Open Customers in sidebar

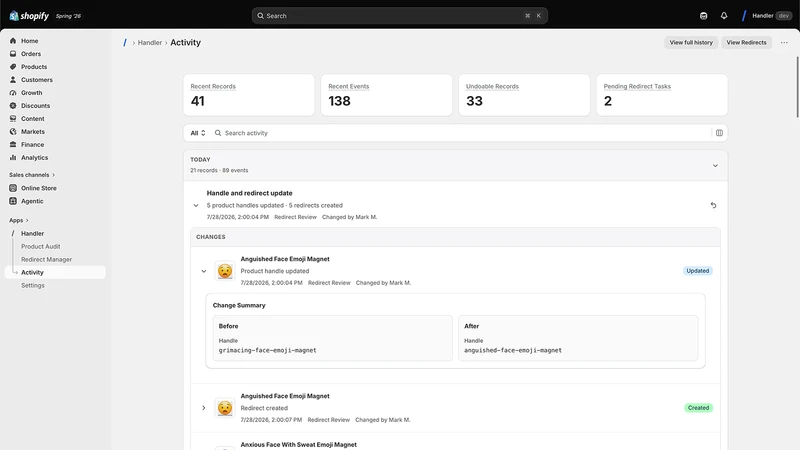point(55,80)
